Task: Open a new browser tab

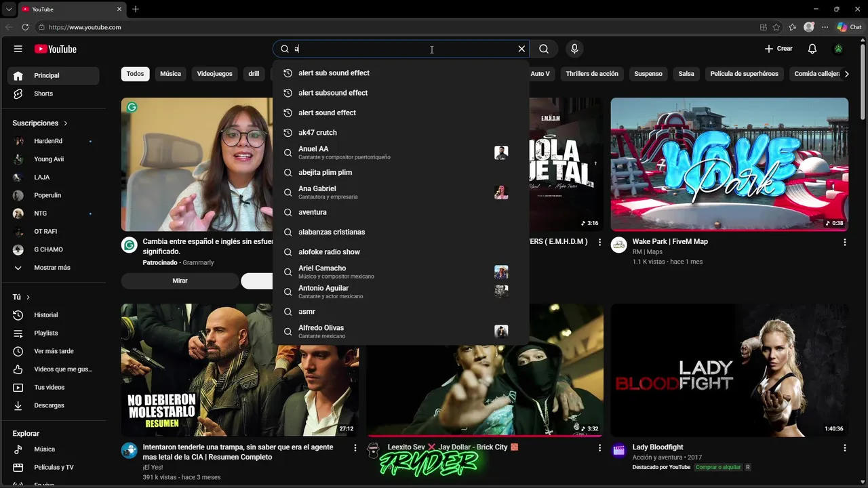Action: click(136, 9)
